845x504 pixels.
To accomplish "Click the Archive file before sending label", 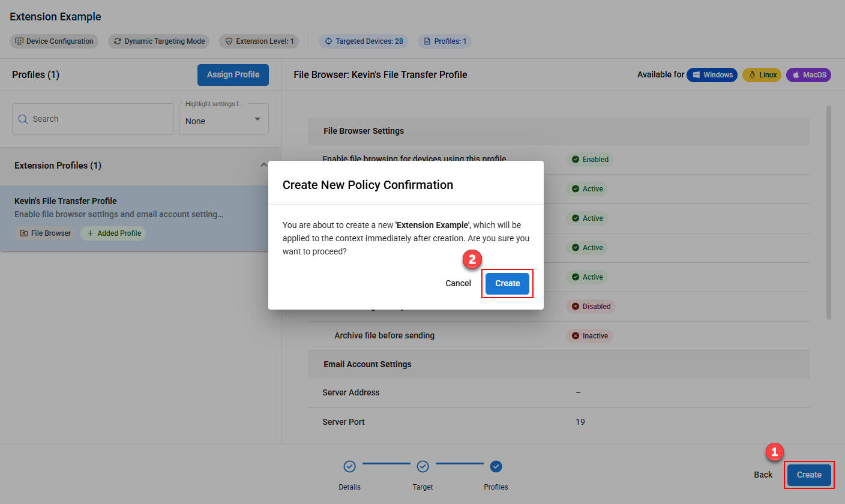I will (385, 335).
